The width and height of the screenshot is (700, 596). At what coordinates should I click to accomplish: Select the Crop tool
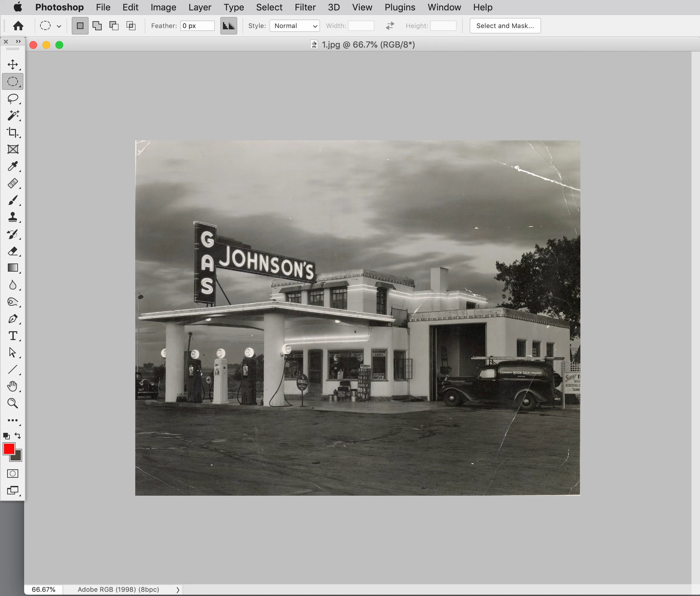[x=13, y=132]
